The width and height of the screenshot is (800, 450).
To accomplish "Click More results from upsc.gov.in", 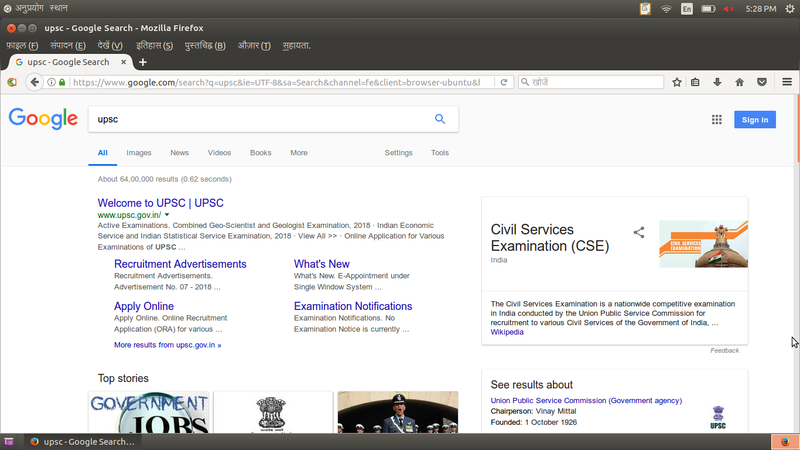I will click(x=167, y=345).
